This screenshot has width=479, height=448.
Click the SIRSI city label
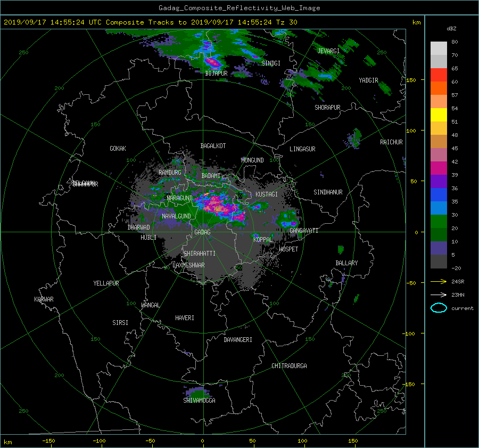120,323
